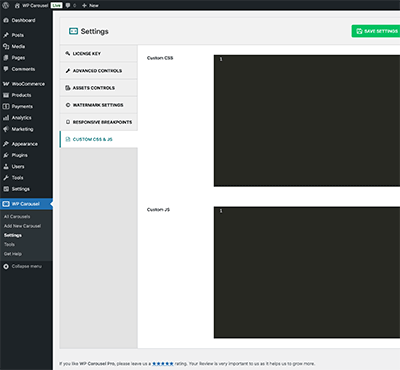Image resolution: width=400 pixels, height=370 pixels.
Task: Click the Advanced Controls wrench icon
Action: pyautogui.click(x=68, y=71)
